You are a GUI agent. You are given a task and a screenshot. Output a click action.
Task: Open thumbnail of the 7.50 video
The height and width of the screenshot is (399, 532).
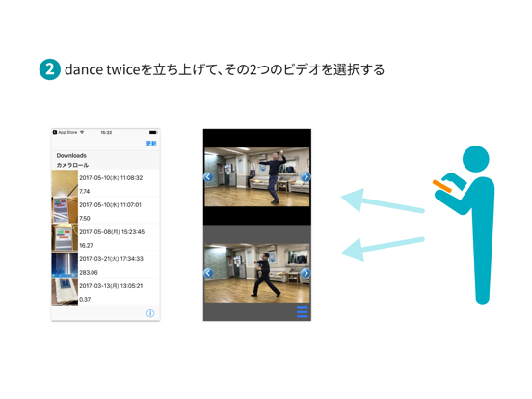(x=65, y=210)
